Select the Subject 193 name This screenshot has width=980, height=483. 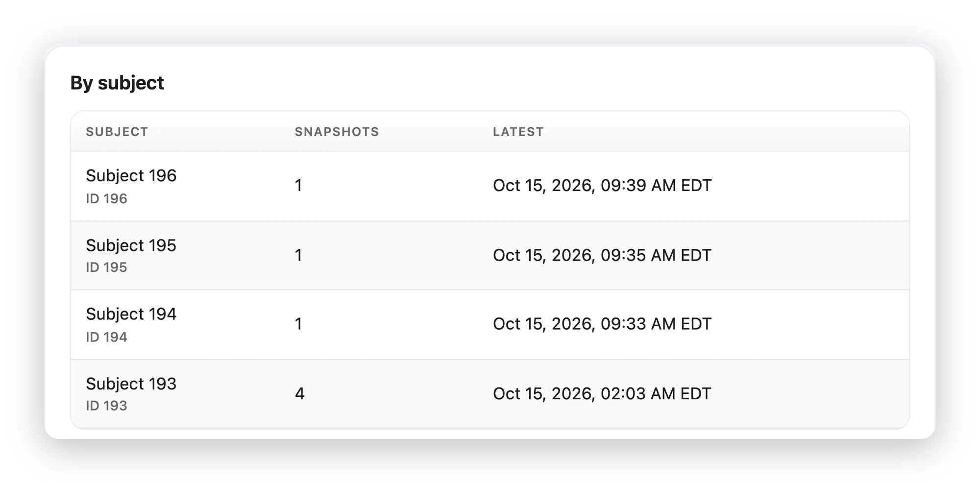(131, 384)
